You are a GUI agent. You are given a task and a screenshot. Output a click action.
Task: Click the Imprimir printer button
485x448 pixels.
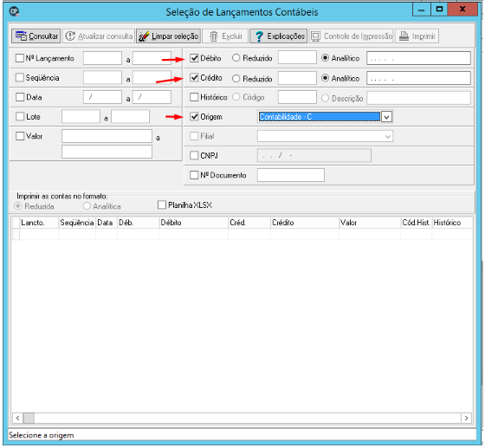tap(417, 36)
